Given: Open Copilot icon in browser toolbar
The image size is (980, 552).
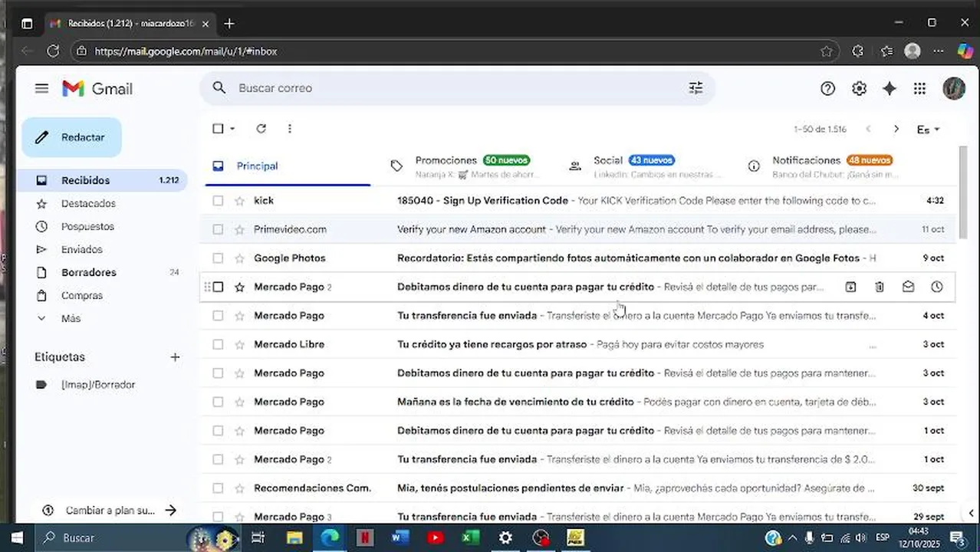Looking at the screenshot, I should pos(965,51).
